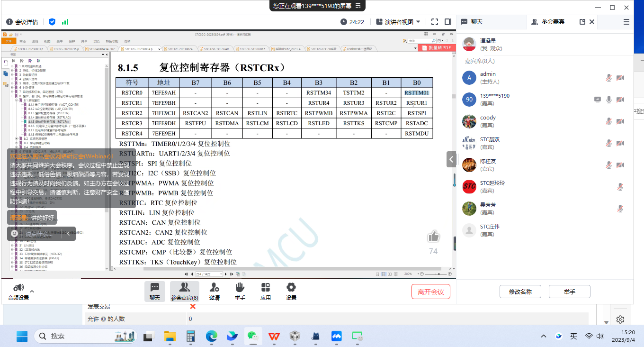Toggle coody's muted microphone icon
The width and height of the screenshot is (644, 347).
click(x=609, y=121)
